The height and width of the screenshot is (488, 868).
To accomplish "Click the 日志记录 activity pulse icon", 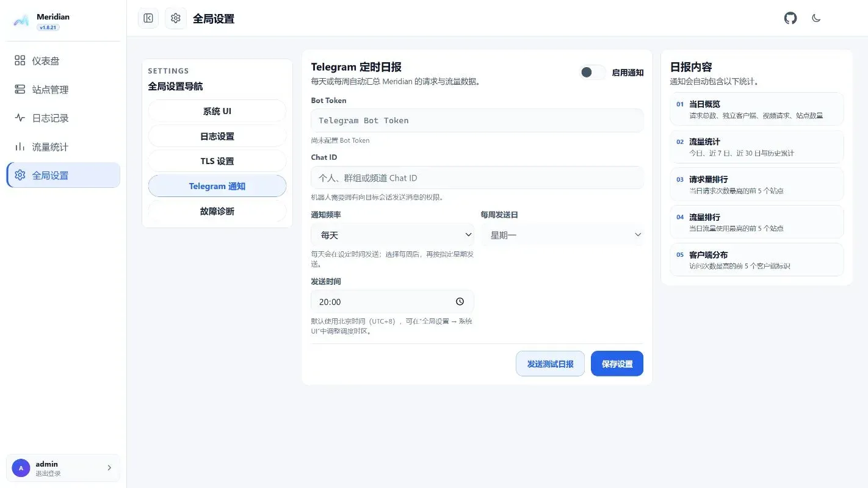I will (x=20, y=118).
